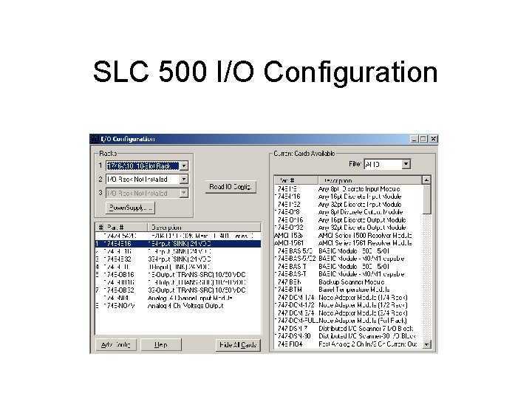
Task: Open the Filter dropdown arrow
Action: point(406,164)
